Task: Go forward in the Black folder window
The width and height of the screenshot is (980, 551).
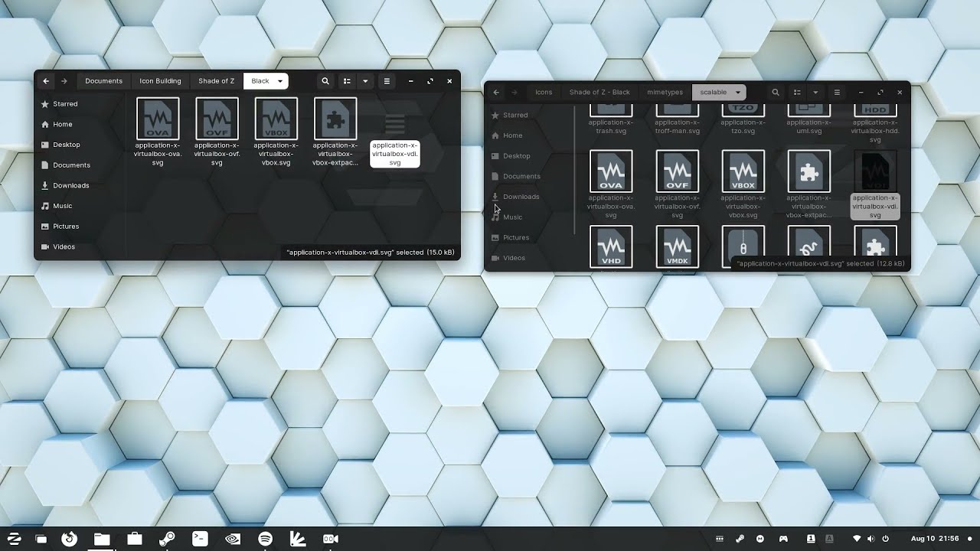Action: click(64, 81)
